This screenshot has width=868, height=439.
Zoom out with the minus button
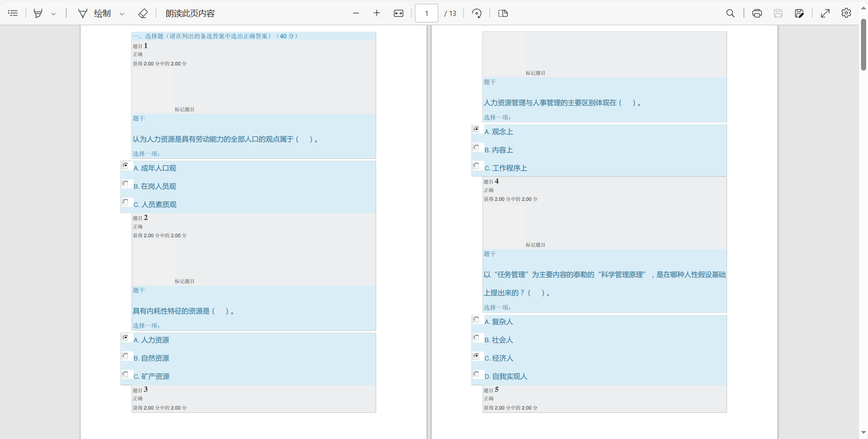click(x=356, y=13)
